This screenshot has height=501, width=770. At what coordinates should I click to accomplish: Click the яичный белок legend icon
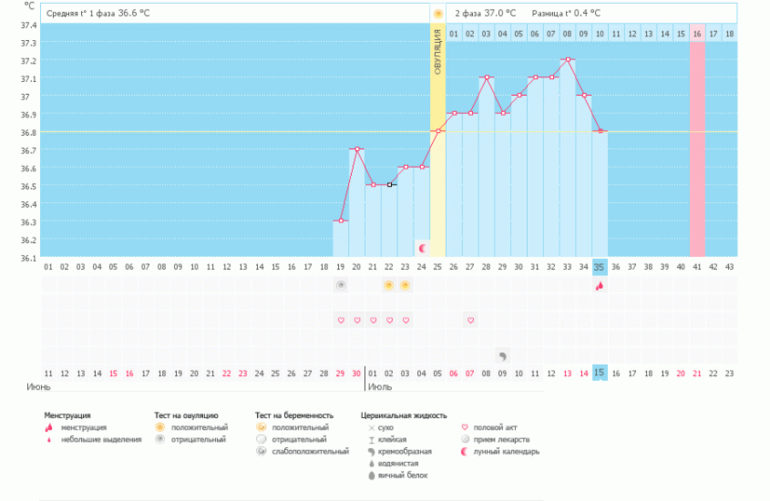371,475
